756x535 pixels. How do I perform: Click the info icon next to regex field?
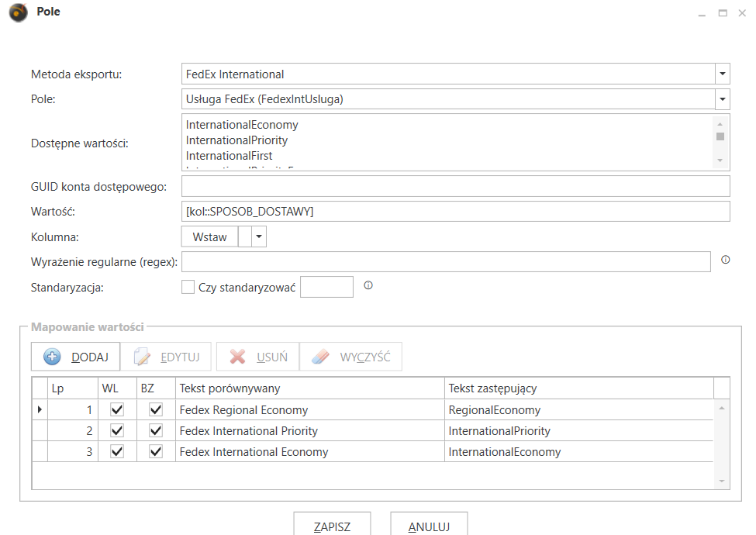tap(725, 260)
